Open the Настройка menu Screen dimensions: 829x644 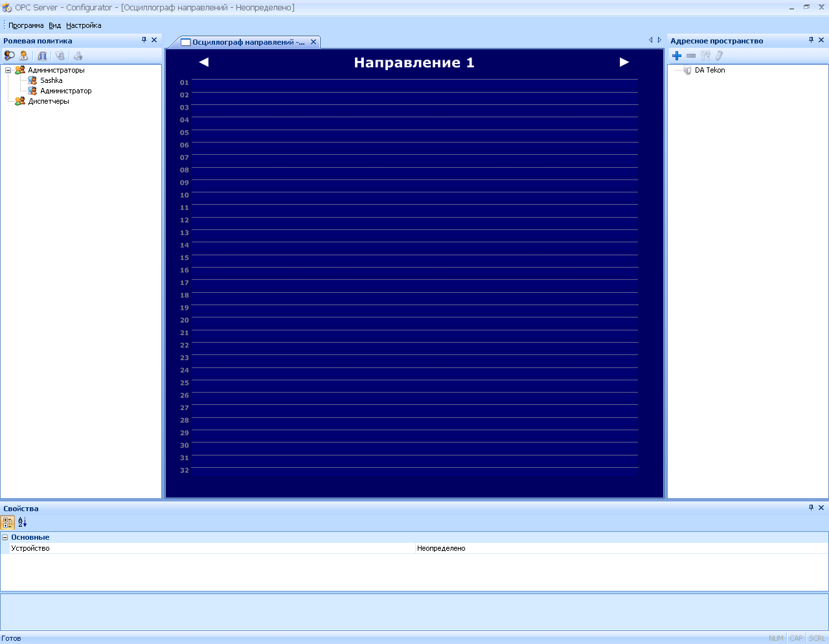click(84, 25)
